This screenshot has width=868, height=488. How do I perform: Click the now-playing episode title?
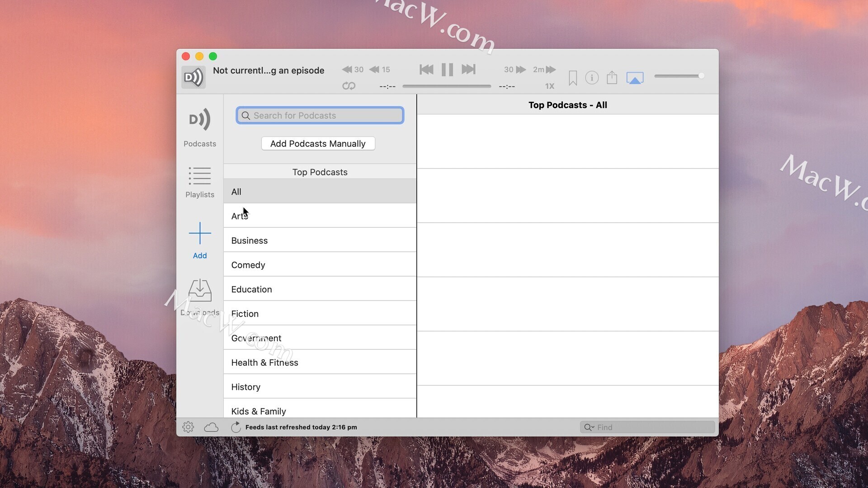point(269,70)
